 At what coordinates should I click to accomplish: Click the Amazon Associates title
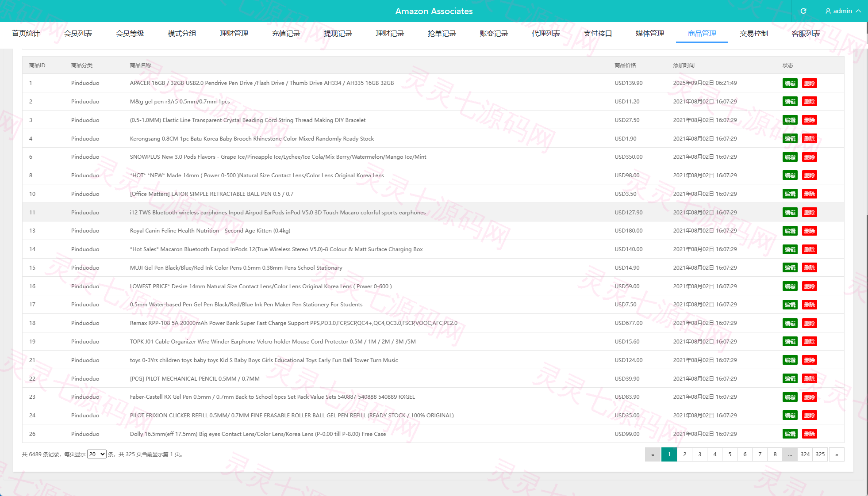tap(434, 11)
